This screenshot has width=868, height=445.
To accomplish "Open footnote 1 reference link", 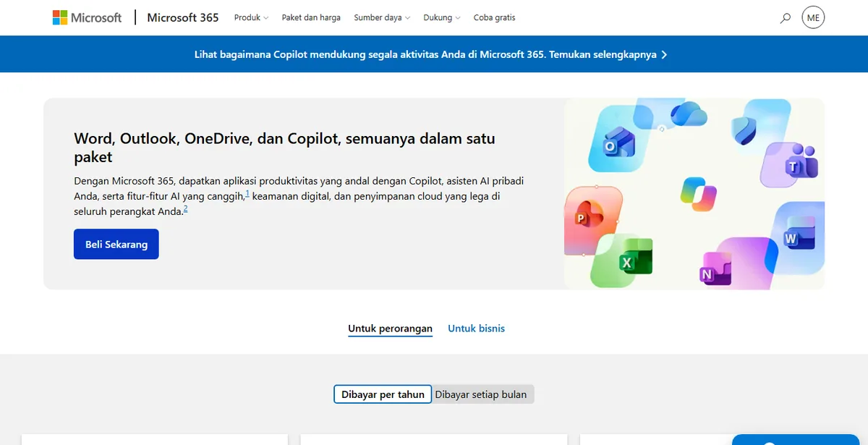I will click(x=247, y=193).
